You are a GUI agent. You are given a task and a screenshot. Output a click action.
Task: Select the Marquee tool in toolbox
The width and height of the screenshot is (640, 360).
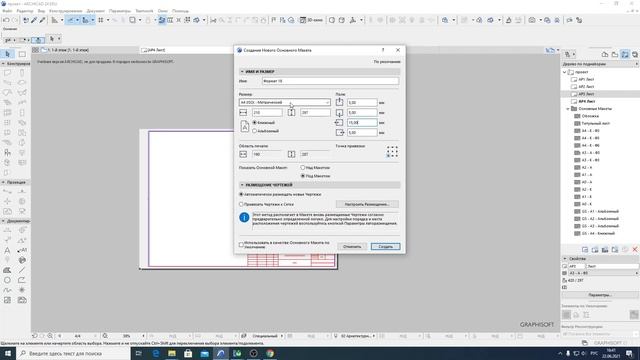click(22, 54)
